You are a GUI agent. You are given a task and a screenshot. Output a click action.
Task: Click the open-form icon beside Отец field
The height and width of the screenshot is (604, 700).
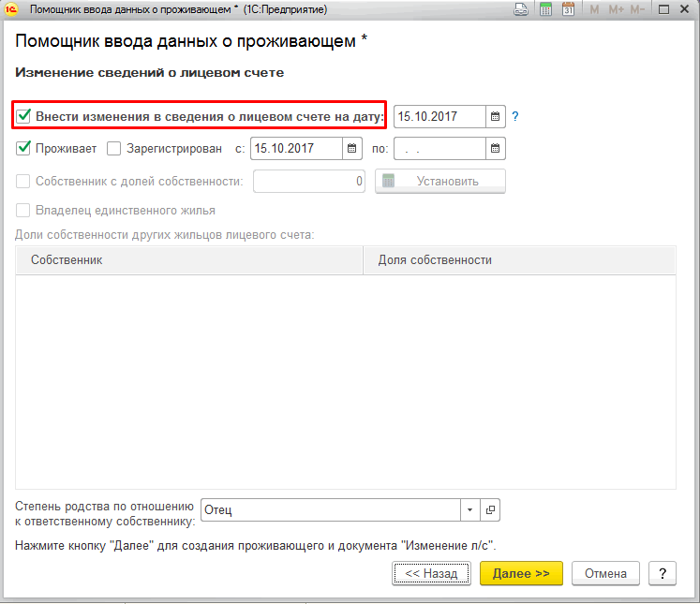tap(490, 509)
